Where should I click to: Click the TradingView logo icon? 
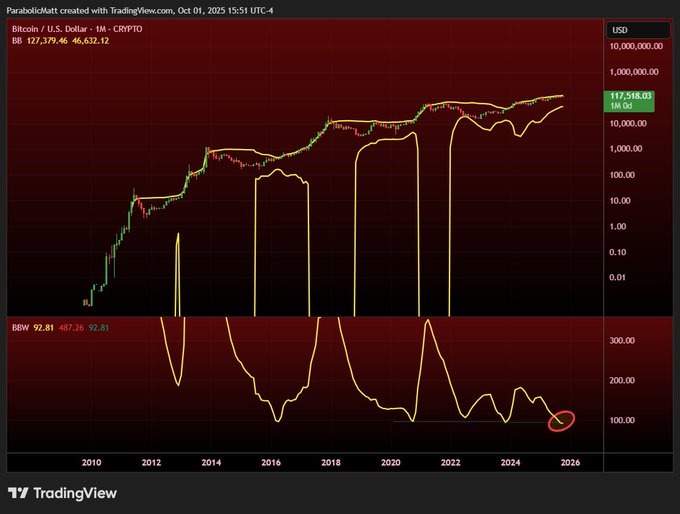pos(18,493)
